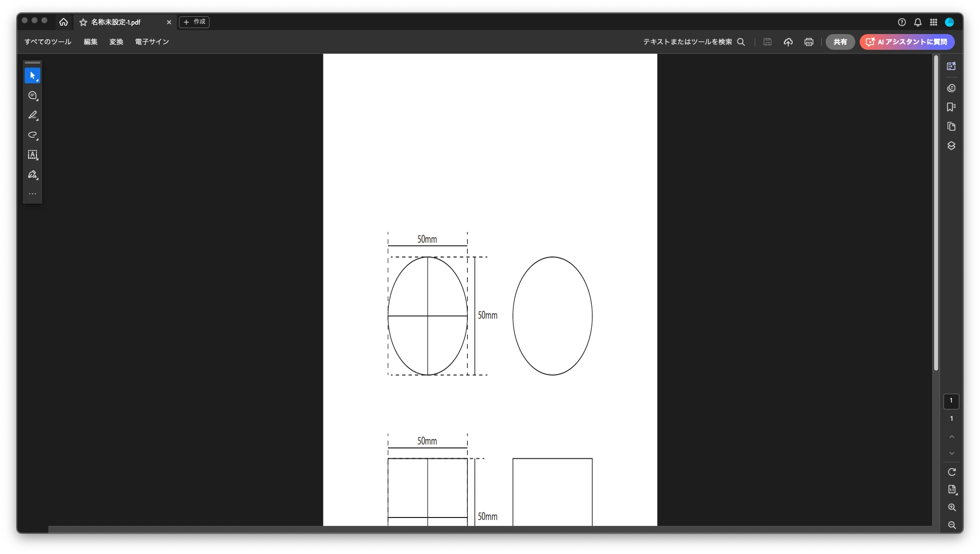
Task: Click the 共有 share button
Action: pyautogui.click(x=840, y=42)
